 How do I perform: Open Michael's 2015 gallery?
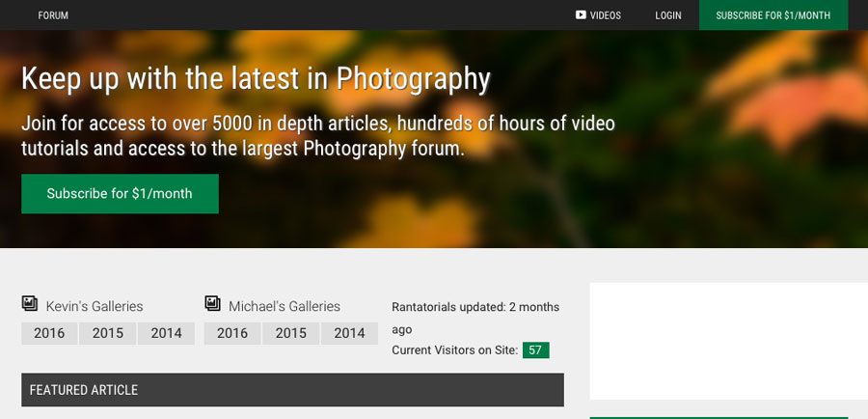click(290, 333)
